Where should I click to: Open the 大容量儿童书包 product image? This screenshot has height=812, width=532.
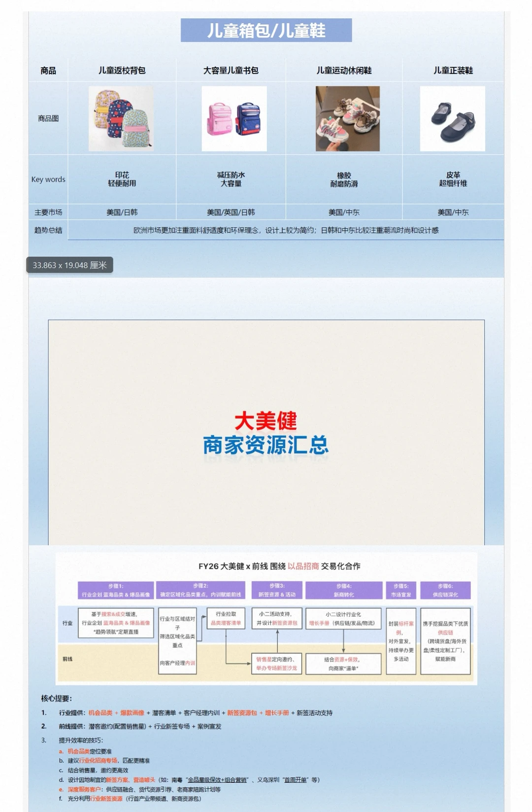(x=234, y=119)
